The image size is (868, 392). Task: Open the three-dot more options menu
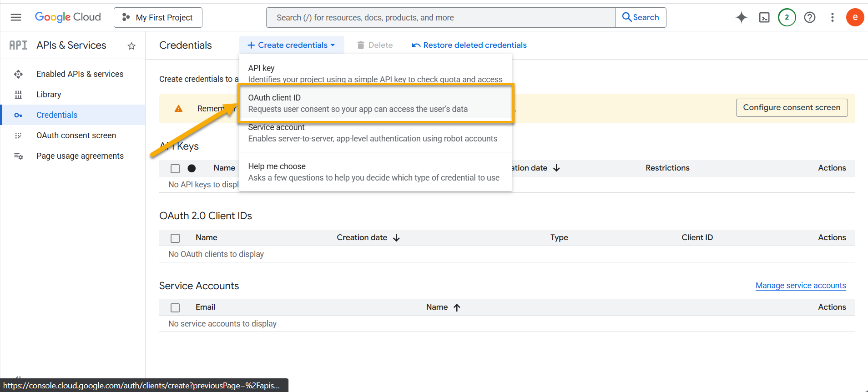[x=833, y=17]
